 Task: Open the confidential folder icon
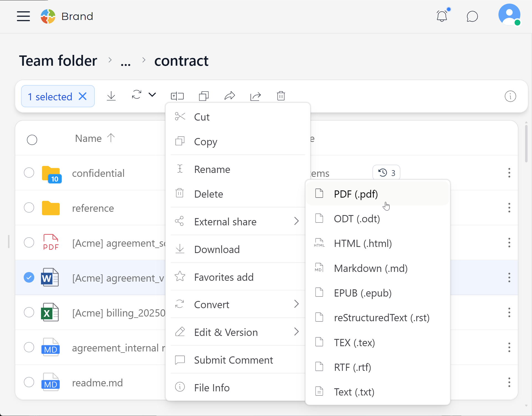click(x=51, y=174)
